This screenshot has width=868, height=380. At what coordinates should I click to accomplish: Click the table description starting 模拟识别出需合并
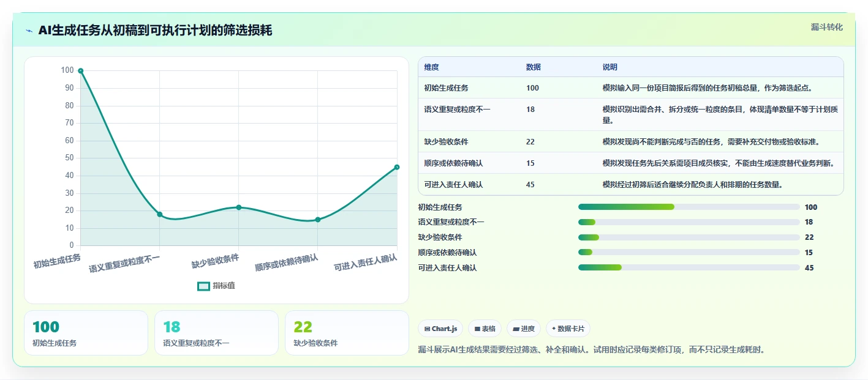(719, 115)
